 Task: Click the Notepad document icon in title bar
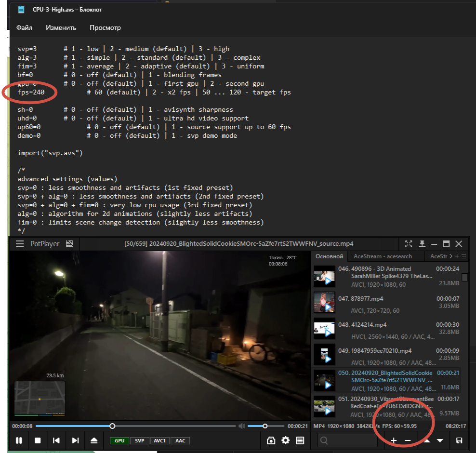[21, 10]
